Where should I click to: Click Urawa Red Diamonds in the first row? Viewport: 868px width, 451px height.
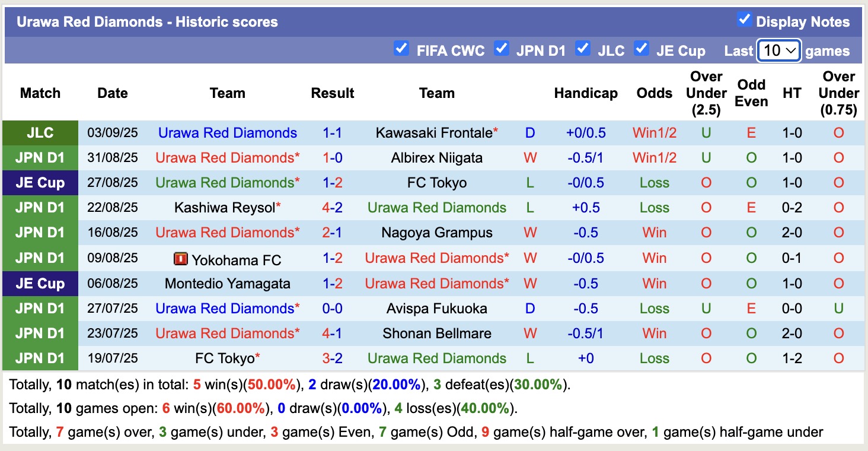[x=227, y=132]
